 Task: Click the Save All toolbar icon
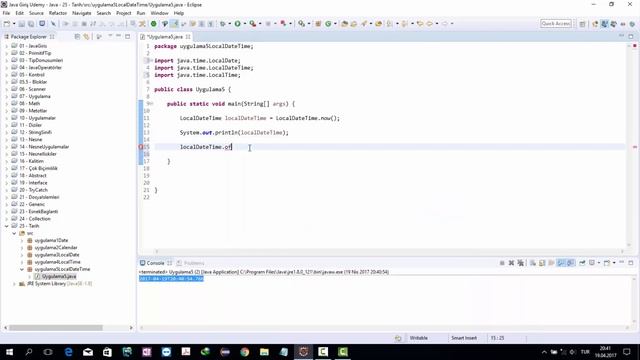click(31, 24)
